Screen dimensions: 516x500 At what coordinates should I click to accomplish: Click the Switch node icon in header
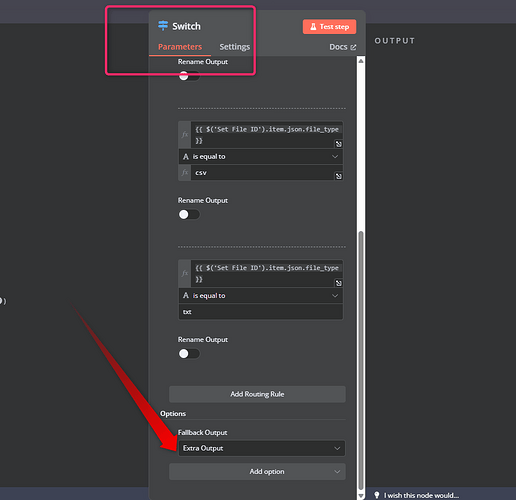coord(163,26)
